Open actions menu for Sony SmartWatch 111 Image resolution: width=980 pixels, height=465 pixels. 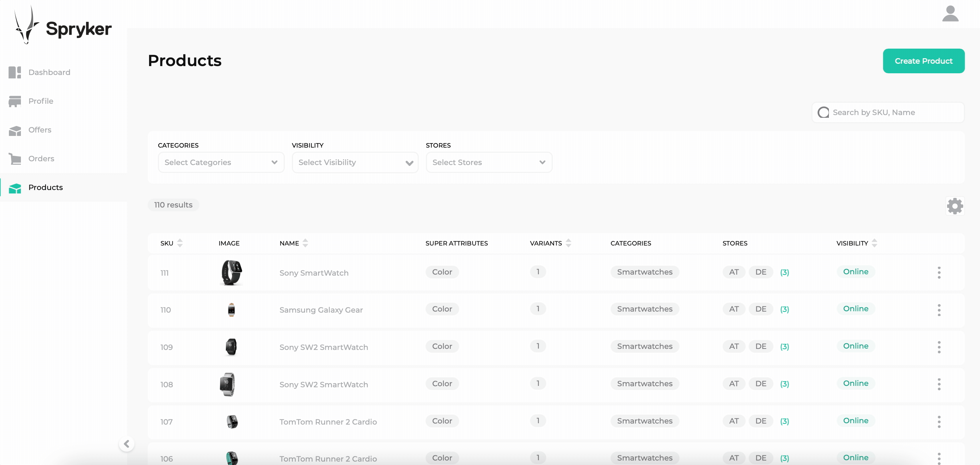(x=939, y=272)
